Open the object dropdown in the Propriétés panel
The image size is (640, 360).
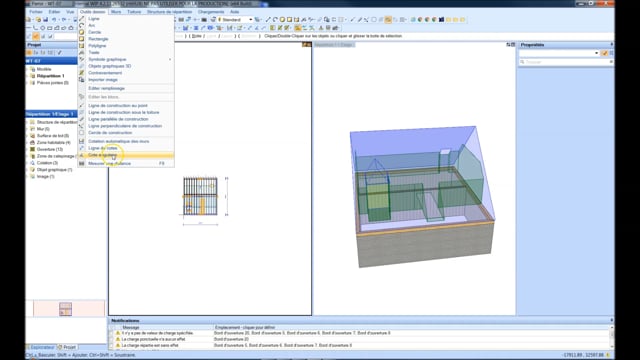(x=559, y=53)
